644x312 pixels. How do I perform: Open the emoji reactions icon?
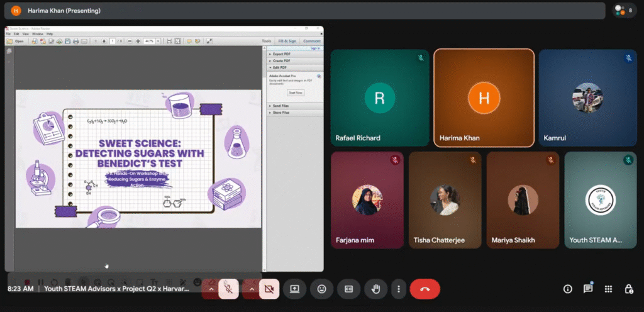(x=322, y=289)
